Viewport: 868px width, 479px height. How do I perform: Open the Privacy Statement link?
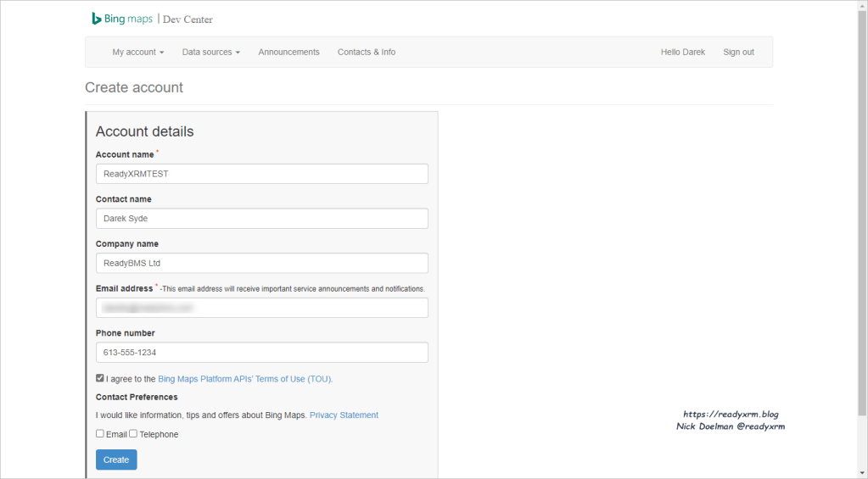click(344, 415)
